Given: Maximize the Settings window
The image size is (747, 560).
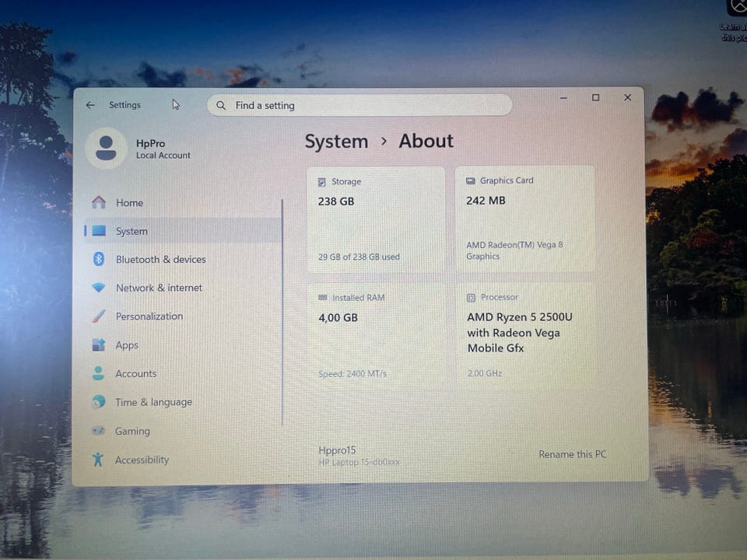Looking at the screenshot, I should (595, 98).
